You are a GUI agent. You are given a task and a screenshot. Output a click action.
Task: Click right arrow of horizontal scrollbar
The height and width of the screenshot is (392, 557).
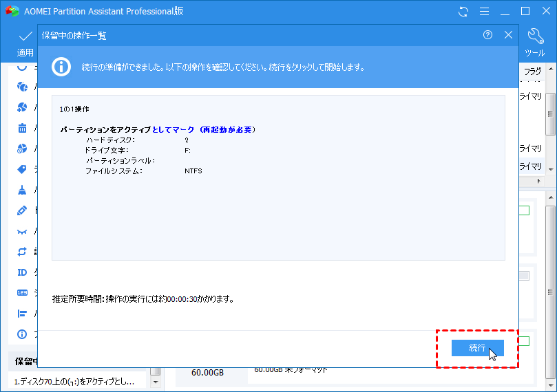[539, 182]
